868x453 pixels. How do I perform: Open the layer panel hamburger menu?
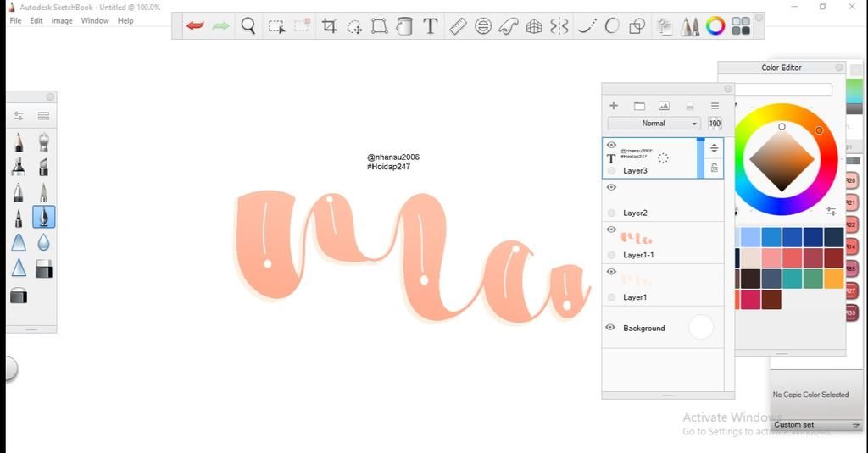[x=715, y=106]
